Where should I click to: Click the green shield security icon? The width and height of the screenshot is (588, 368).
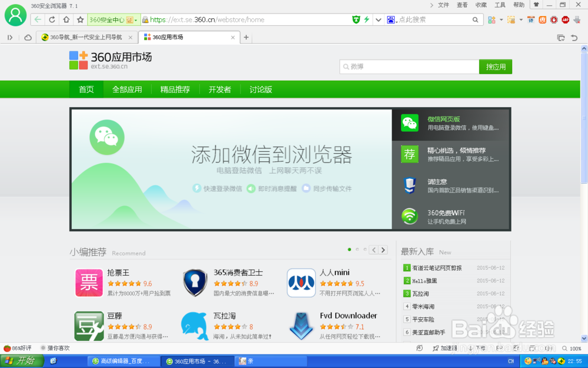[356, 20]
